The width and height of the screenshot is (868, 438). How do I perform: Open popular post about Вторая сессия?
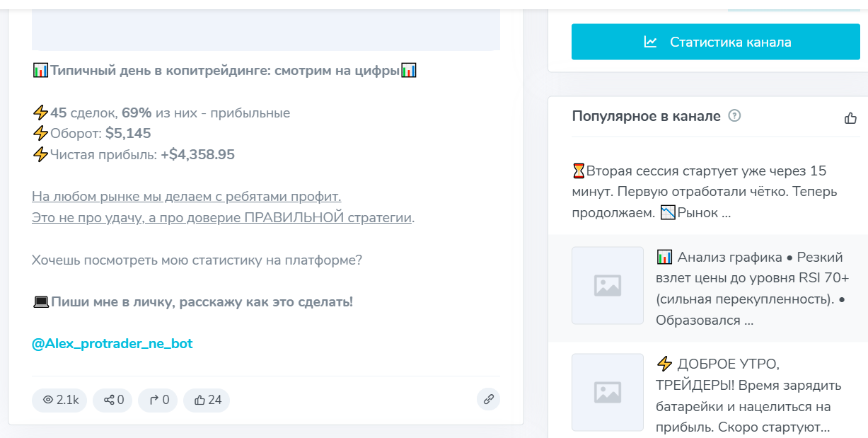707,190
